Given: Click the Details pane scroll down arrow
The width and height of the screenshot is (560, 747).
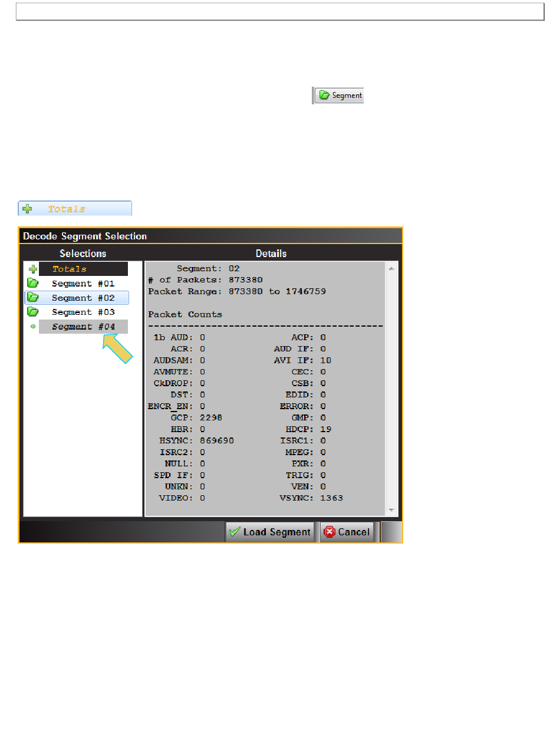Looking at the screenshot, I should coord(391,510).
